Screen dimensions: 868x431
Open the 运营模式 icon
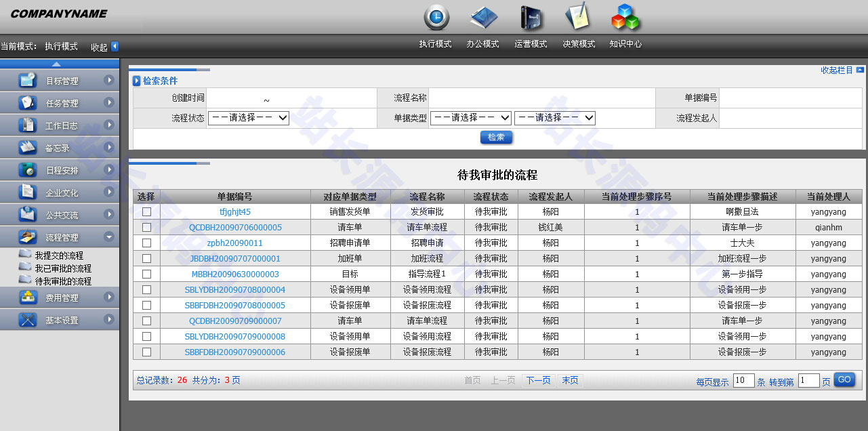531,18
